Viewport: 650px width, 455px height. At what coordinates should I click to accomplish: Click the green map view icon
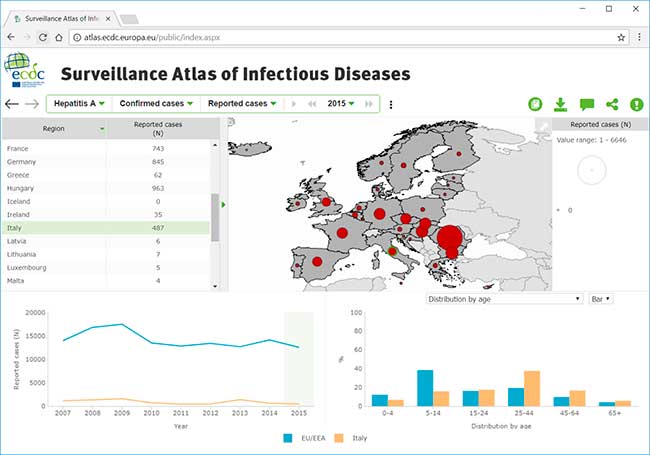(535, 104)
